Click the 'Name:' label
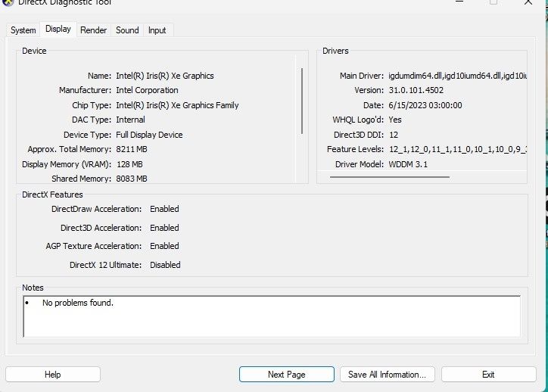 pyautogui.click(x=99, y=76)
